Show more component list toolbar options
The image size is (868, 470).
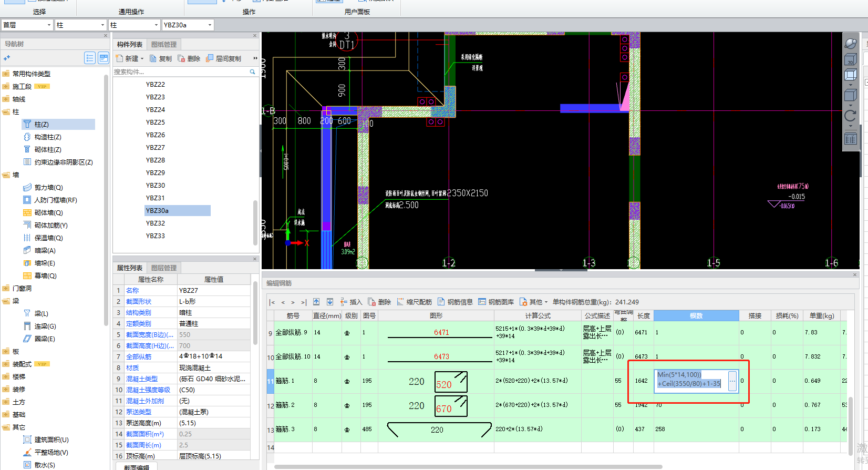[255, 58]
